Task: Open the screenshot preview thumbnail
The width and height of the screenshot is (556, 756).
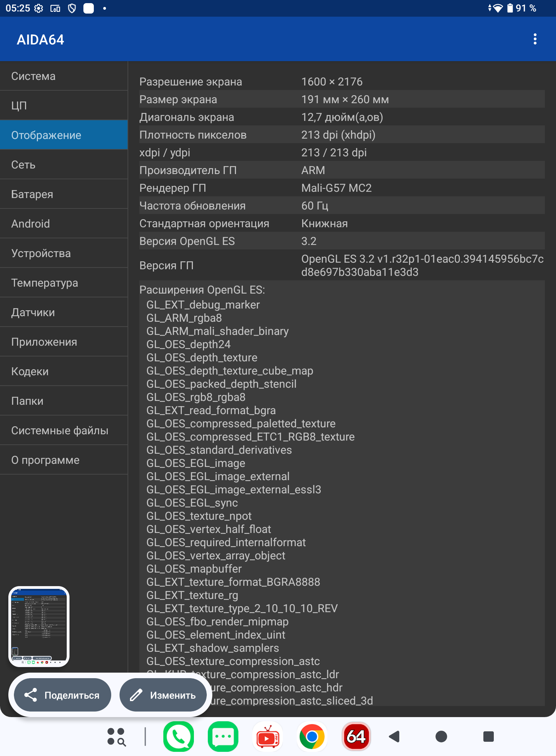Action: (x=39, y=626)
